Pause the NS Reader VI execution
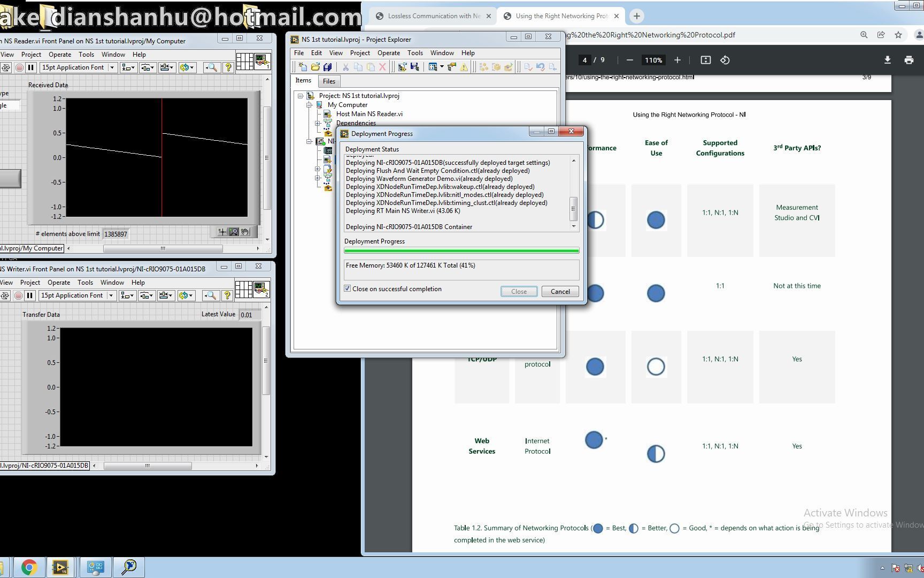Image resolution: width=924 pixels, height=578 pixels. coord(30,67)
